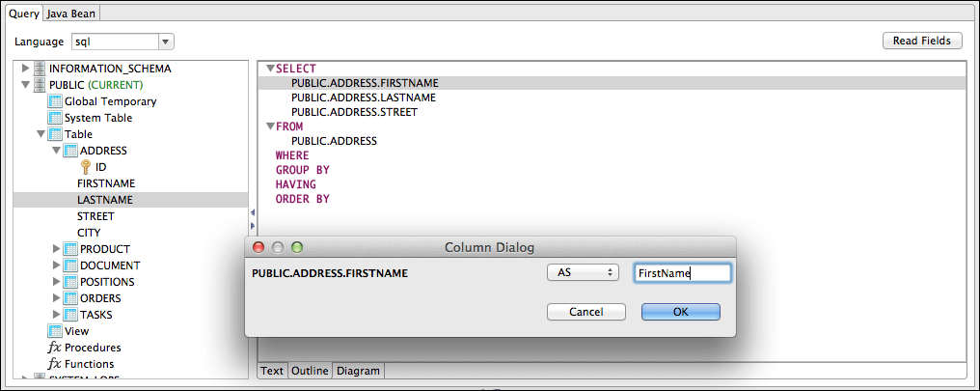Expand the INFORMATION_SCHEMA node
Viewport: 980px width, 391px height.
click(26, 69)
